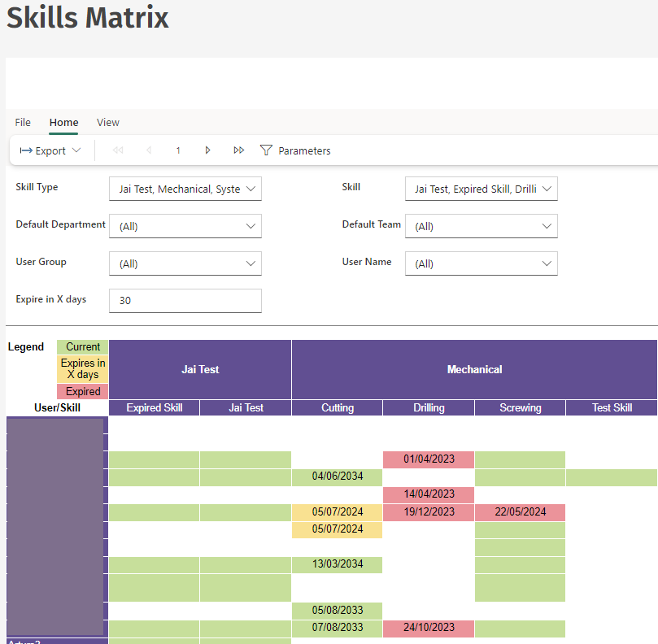The width and height of the screenshot is (658, 644).
Task: Select the 07/08/2033 Cutting cell
Action: point(337,628)
